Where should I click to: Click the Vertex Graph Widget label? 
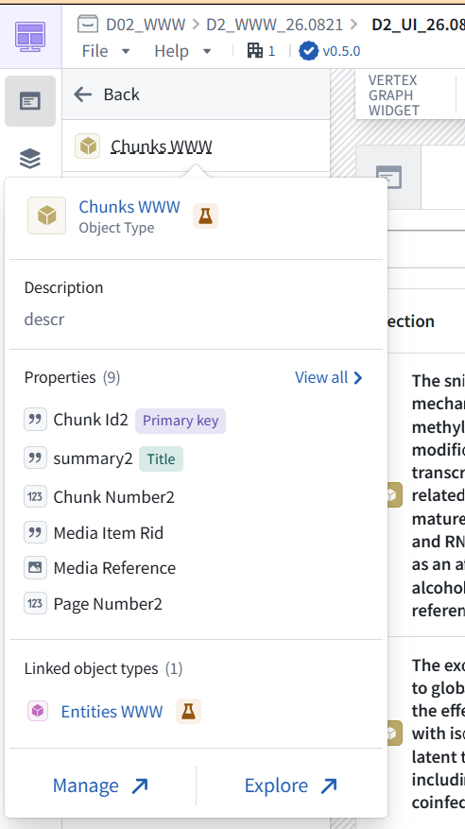(394, 95)
